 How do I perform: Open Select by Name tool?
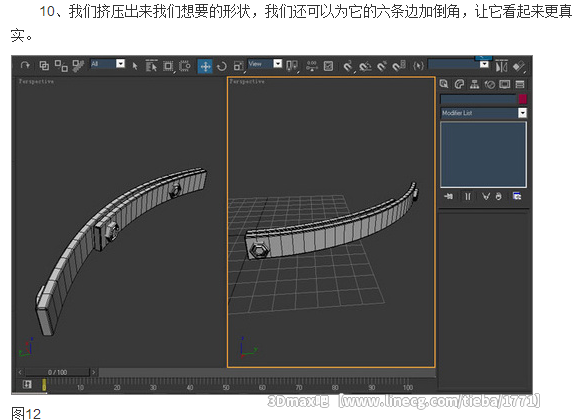(x=151, y=66)
